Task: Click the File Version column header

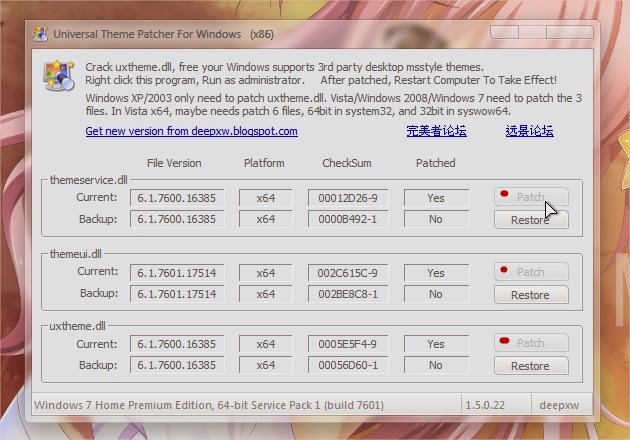Action: 174,163
